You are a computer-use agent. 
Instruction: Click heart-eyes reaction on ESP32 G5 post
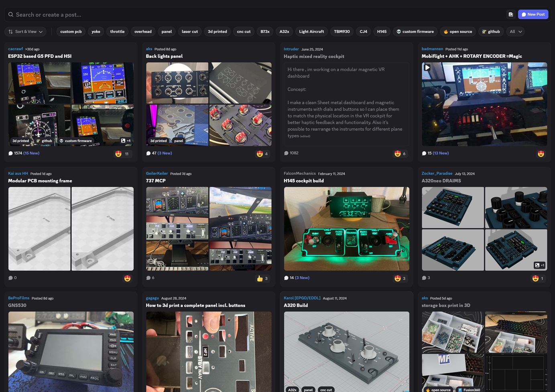coord(118,154)
